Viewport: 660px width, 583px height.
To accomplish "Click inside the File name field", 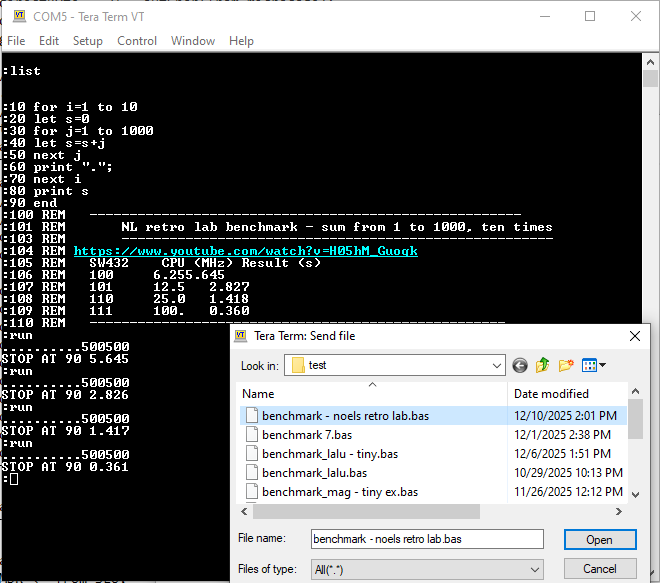I will point(426,540).
